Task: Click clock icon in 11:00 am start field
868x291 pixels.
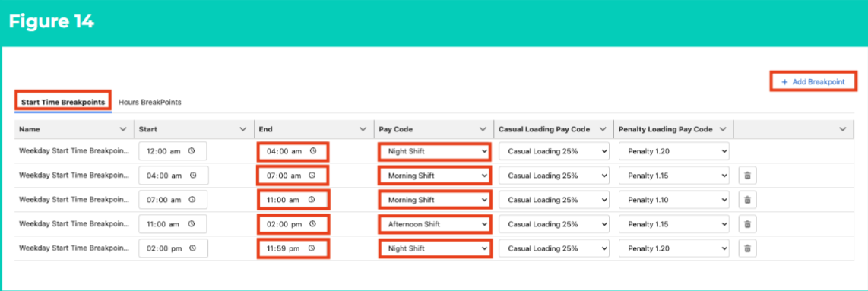Action: tap(191, 224)
